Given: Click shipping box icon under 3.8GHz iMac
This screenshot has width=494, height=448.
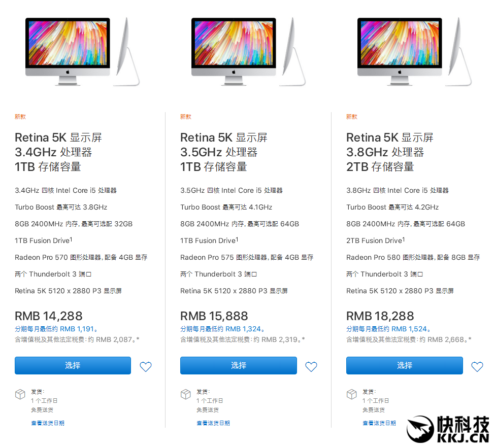Looking at the screenshot, I should tap(352, 394).
